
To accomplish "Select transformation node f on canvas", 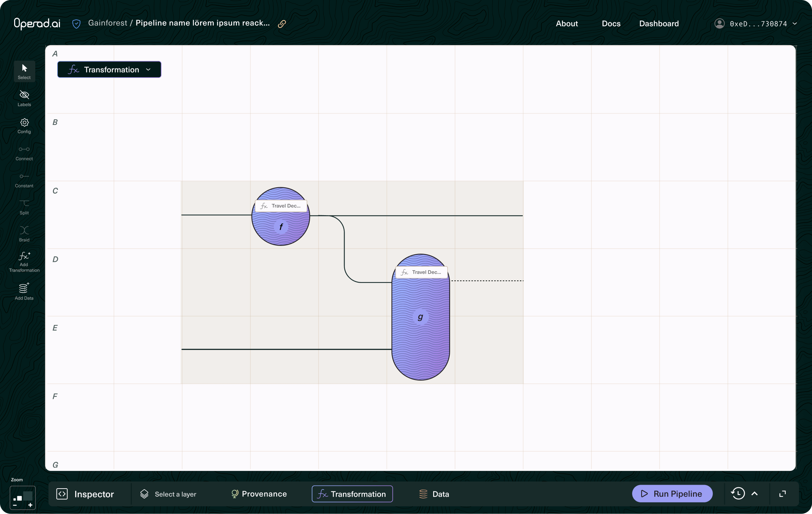I will 281,227.
